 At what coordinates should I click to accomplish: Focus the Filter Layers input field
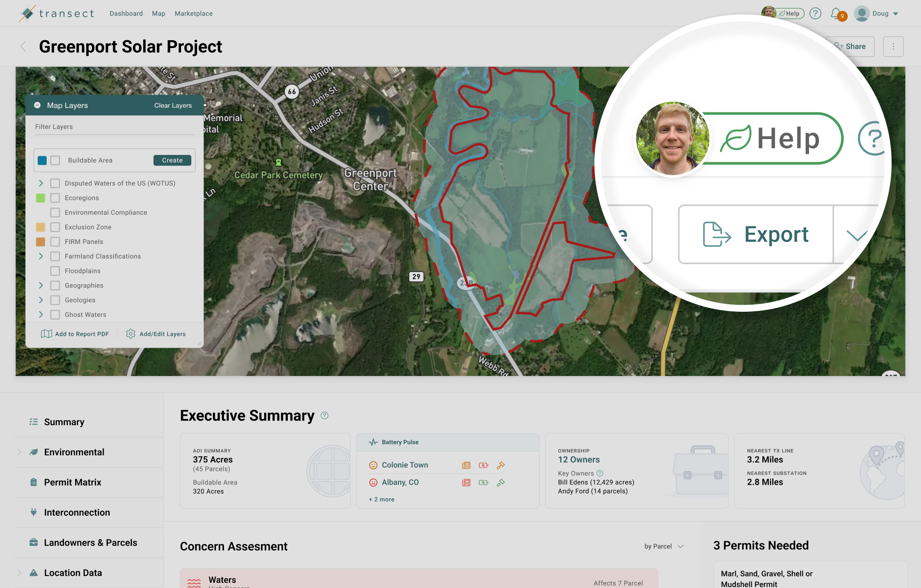[114, 126]
